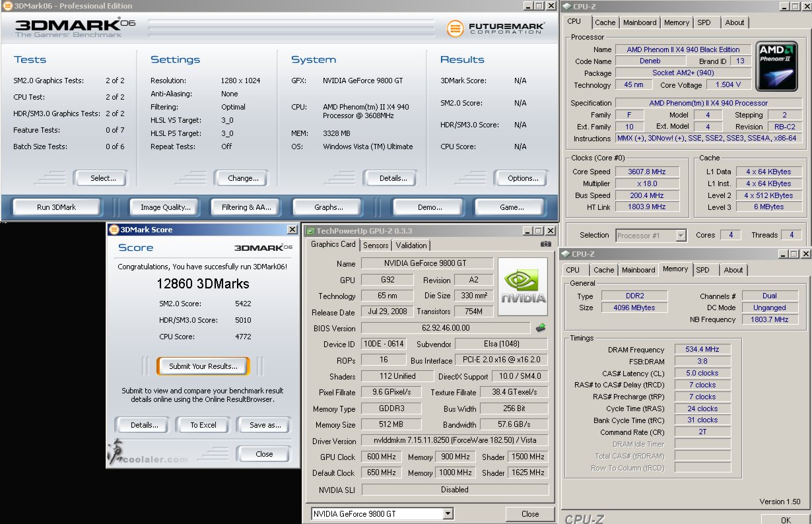The width and height of the screenshot is (812, 524).
Task: Click the lower CPU-Z window title icon
Action: pyautogui.click(x=566, y=254)
